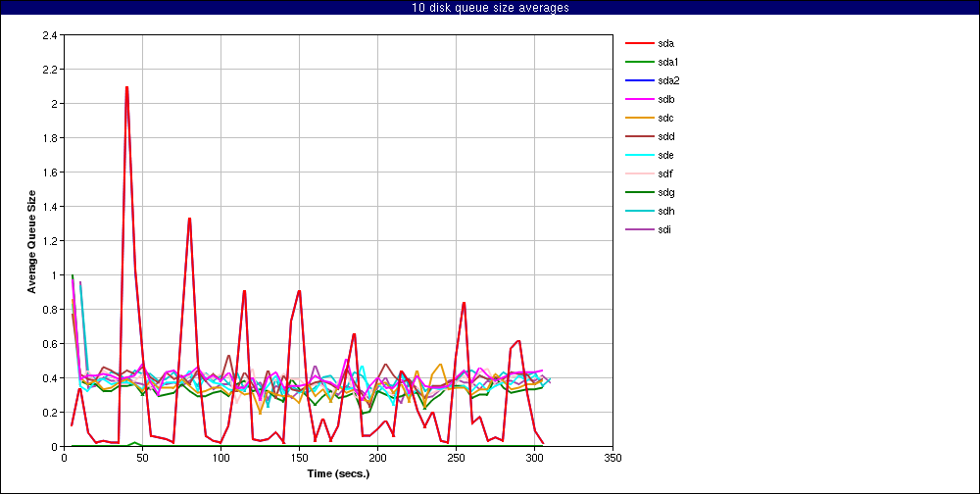The width and height of the screenshot is (980, 494).
Task: Click the 2.4 y-axis tick label
Action: tap(50, 35)
